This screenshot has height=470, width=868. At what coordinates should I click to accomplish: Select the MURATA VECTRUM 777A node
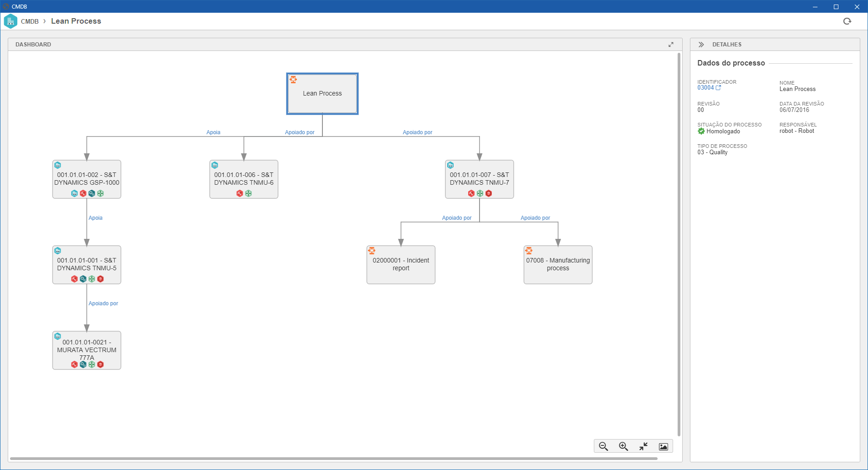(x=87, y=350)
